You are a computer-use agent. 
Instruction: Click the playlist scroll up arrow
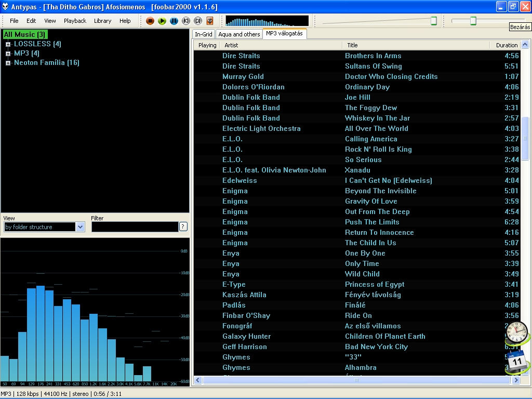(525, 45)
